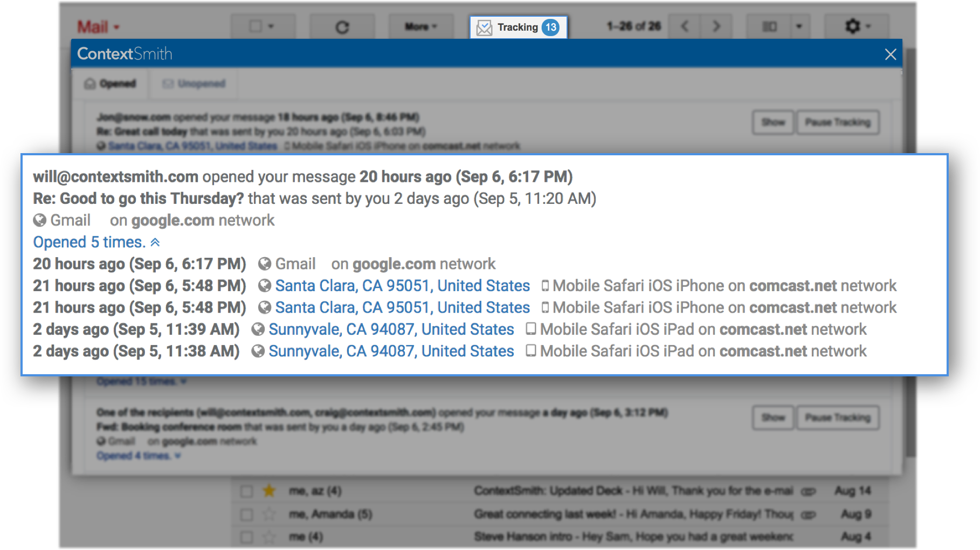Unstar the 'me, az (4)' email
The height and width of the screenshot is (550, 980).
click(269, 491)
